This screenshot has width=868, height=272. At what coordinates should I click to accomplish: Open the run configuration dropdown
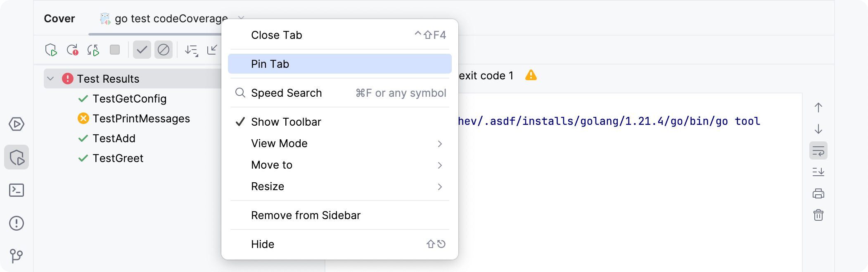[x=242, y=19]
